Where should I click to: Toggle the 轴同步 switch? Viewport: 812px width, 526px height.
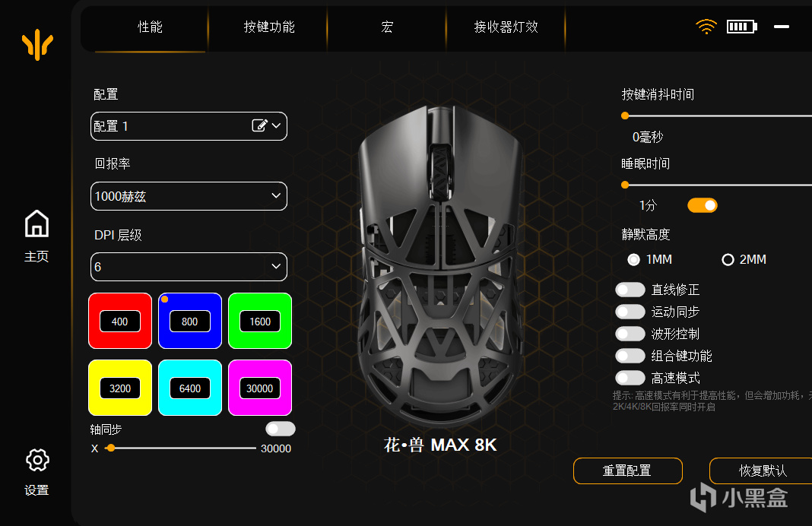(x=280, y=429)
